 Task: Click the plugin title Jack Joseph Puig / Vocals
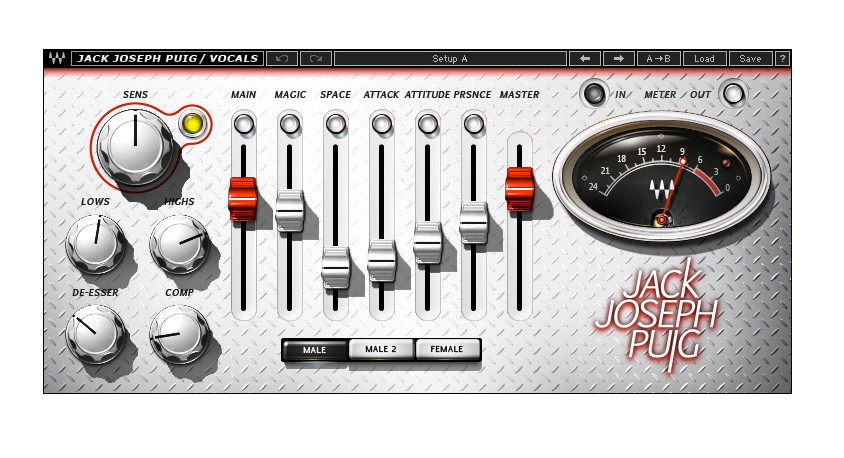(x=167, y=58)
